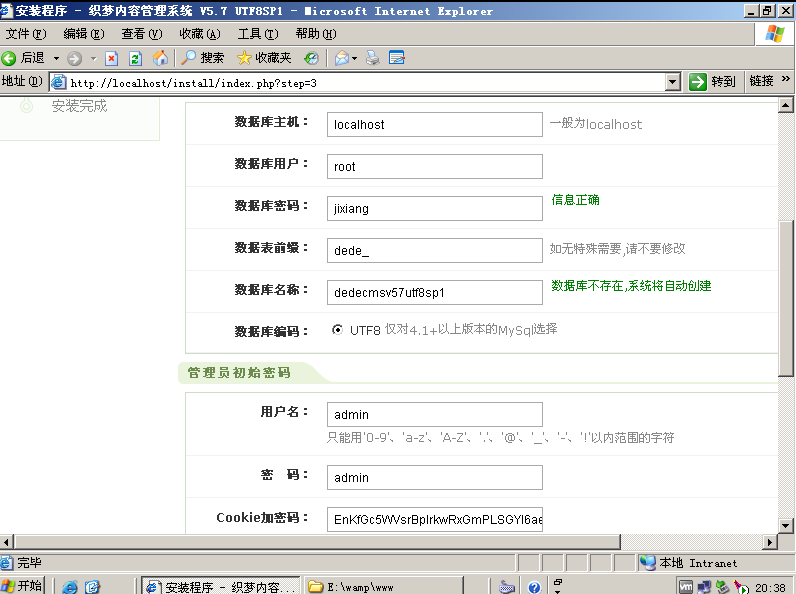Click the admin username (用户名) field
This screenshot has height=594, width=796.
click(x=435, y=415)
